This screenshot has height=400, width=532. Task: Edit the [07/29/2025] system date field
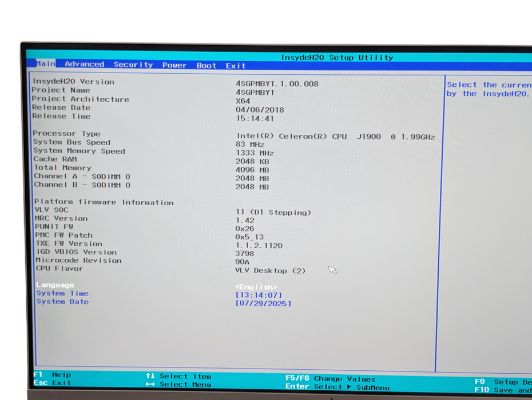[263, 303]
